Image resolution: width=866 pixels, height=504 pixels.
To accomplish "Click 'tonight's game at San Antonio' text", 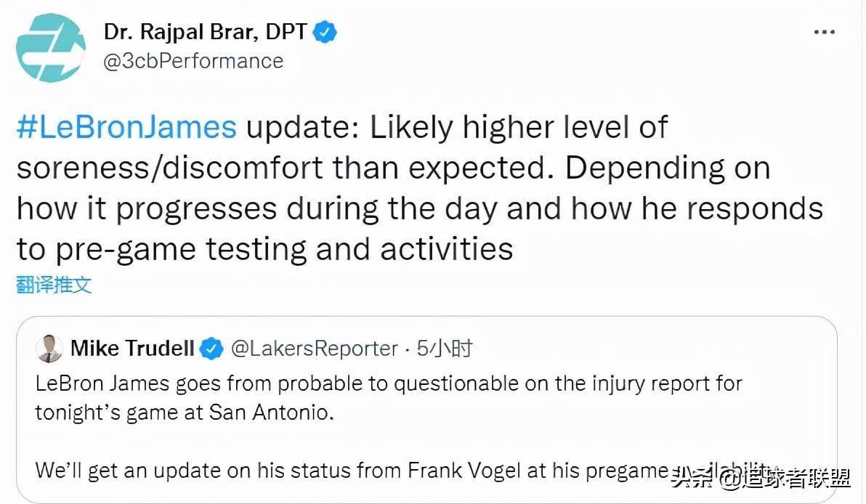I will click(185, 412).
